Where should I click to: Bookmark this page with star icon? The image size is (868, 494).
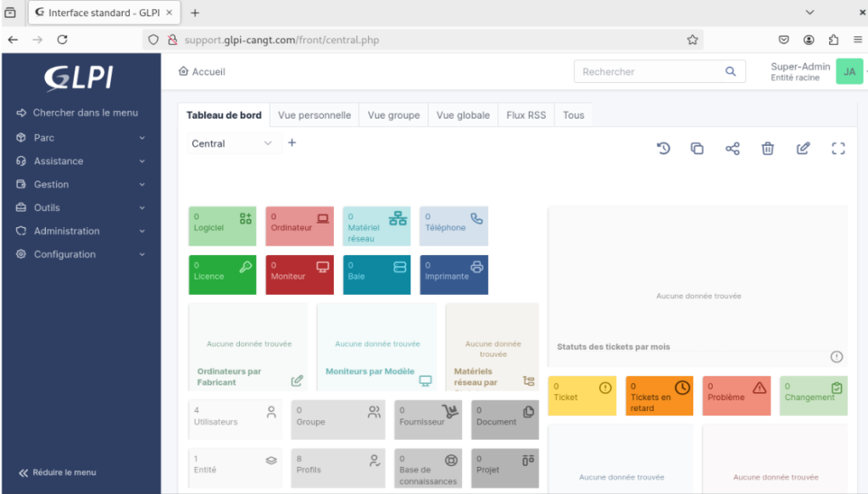[693, 39]
